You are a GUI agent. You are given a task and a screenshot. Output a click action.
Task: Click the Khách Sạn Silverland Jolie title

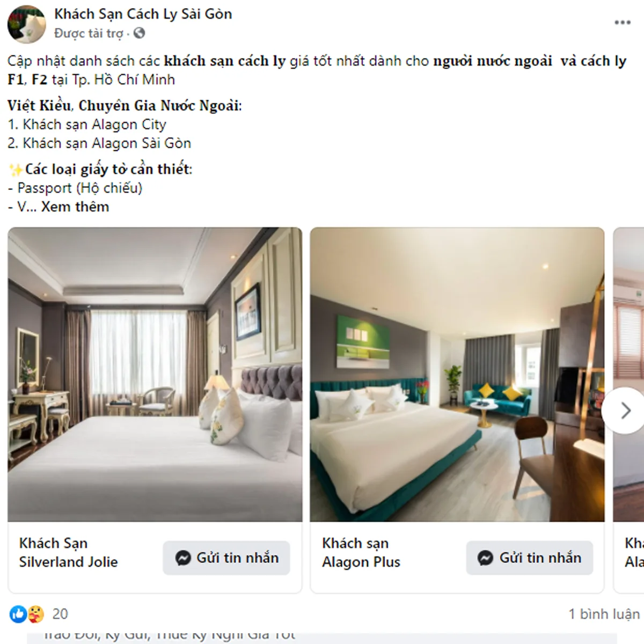(x=68, y=553)
